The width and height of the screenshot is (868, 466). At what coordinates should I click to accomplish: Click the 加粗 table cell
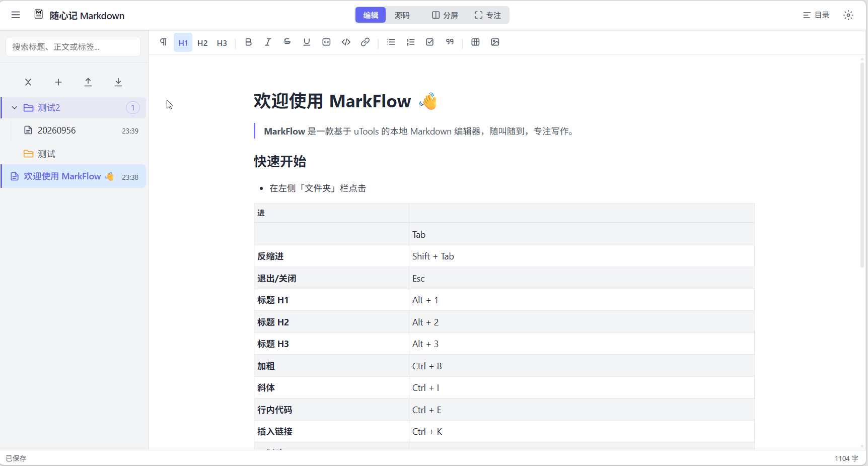point(331,366)
